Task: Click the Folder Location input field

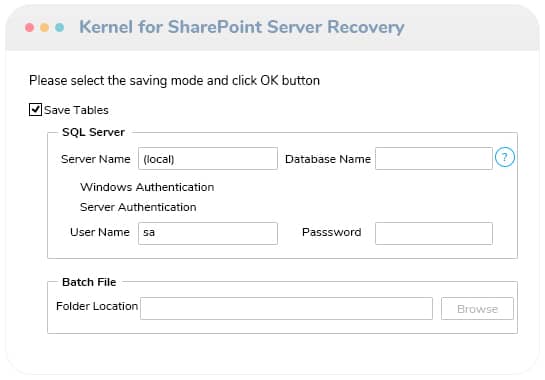Action: pos(286,308)
